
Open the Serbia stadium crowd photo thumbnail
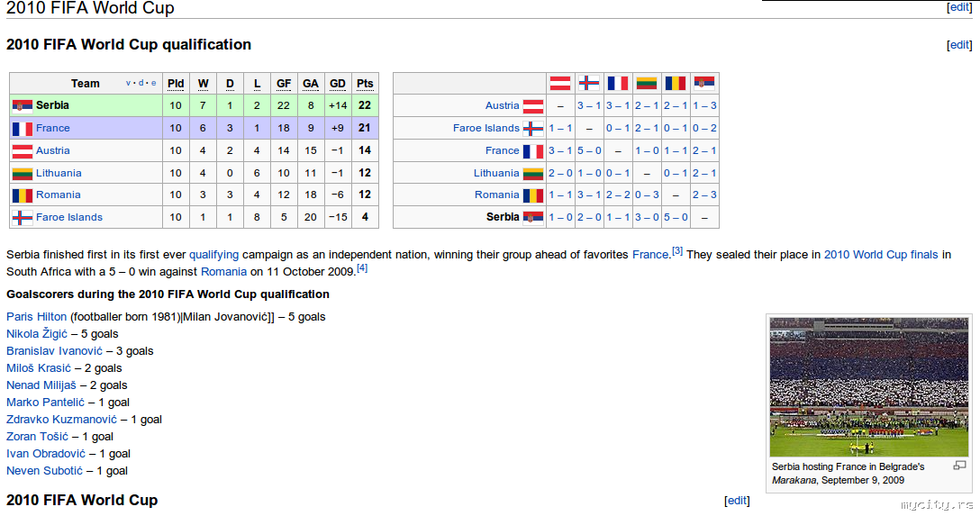[x=869, y=387]
